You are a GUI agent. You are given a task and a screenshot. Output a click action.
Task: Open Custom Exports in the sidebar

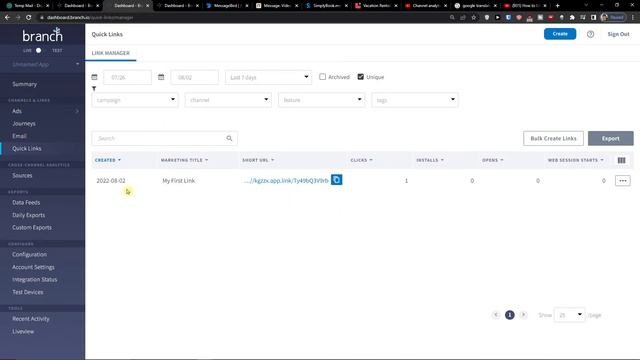click(x=32, y=227)
